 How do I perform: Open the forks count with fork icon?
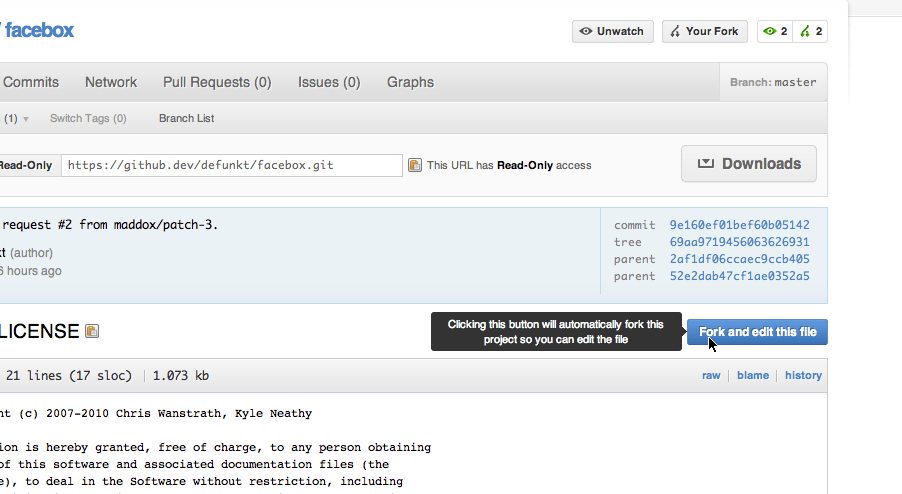pos(811,32)
